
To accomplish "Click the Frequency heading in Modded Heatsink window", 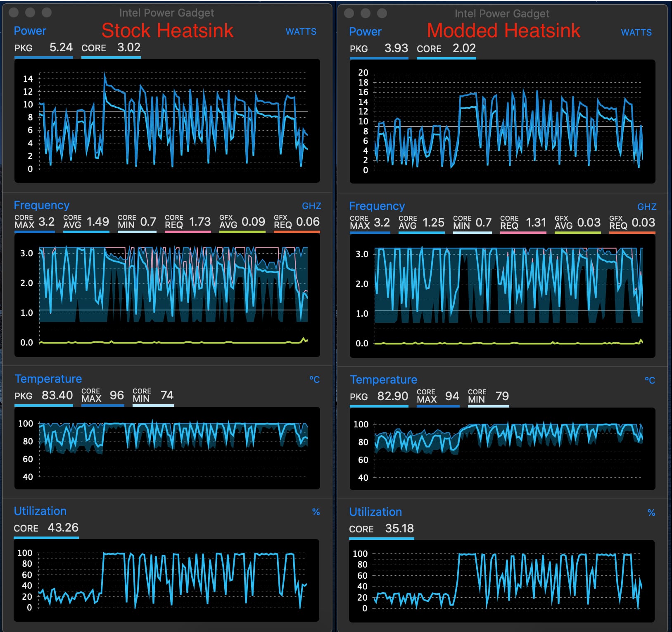I will 377,206.
